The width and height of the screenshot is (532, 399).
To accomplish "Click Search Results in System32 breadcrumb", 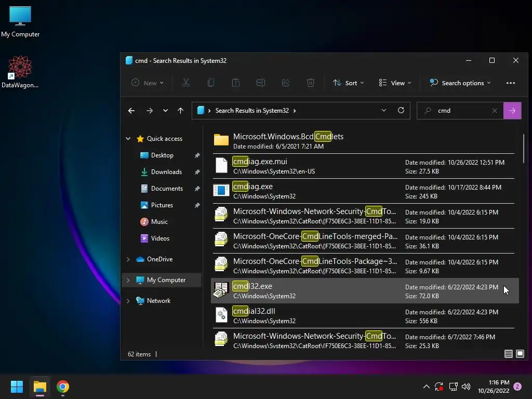I will click(x=252, y=111).
